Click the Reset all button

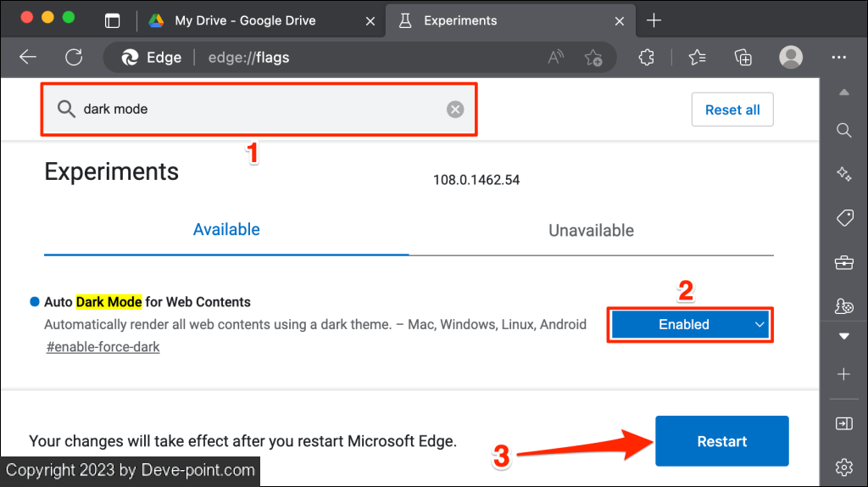[732, 109]
